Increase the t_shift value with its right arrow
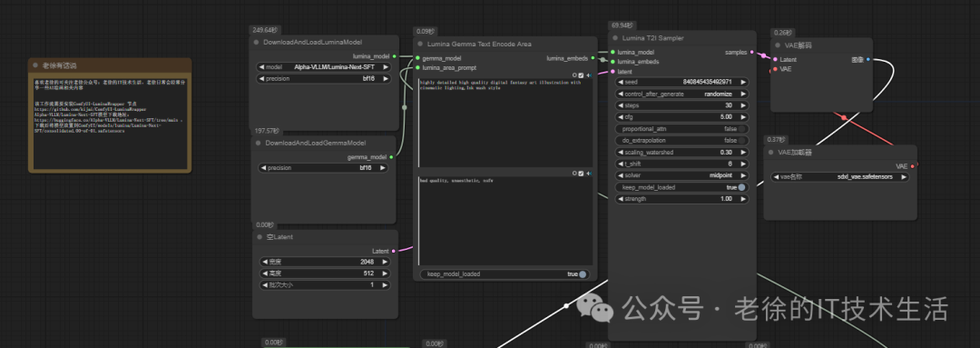The image size is (980, 348). 743,164
